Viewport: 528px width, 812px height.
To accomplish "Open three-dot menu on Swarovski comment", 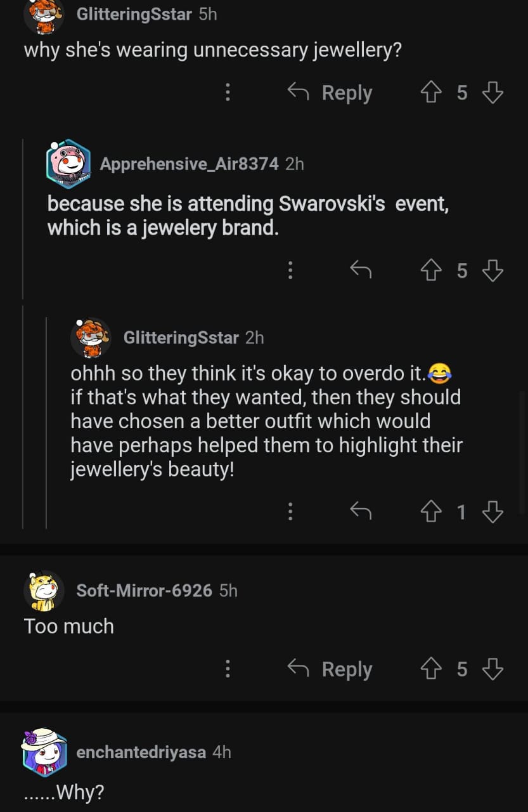I will 290,271.
